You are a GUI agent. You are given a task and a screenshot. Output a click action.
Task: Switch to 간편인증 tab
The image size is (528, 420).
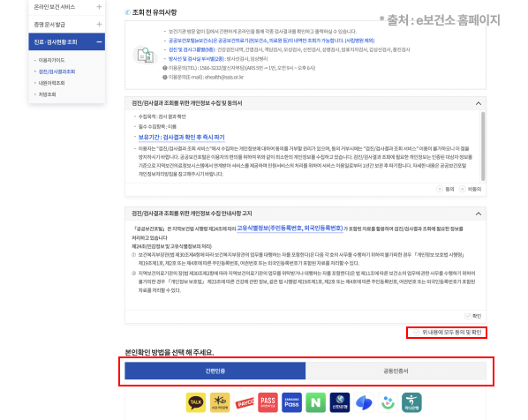point(215,371)
